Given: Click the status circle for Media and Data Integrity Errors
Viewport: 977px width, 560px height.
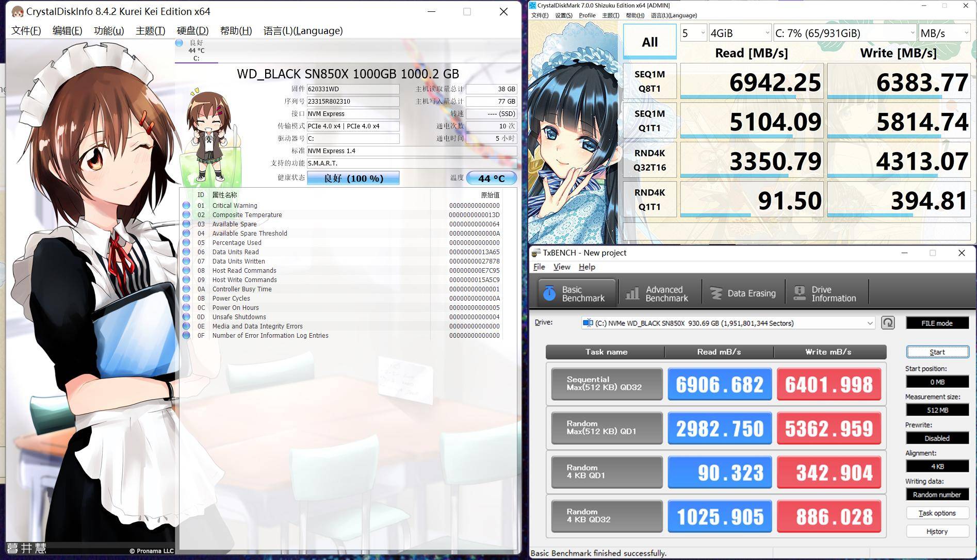Looking at the screenshot, I should click(186, 326).
